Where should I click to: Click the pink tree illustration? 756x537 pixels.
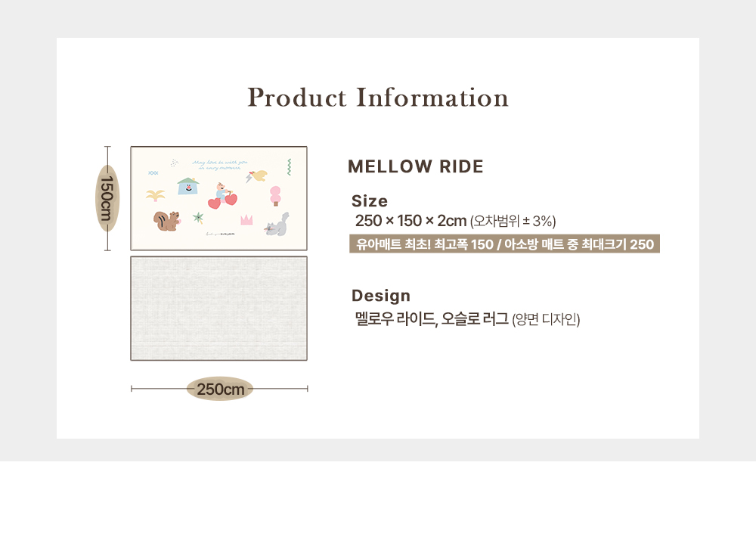[x=275, y=196]
